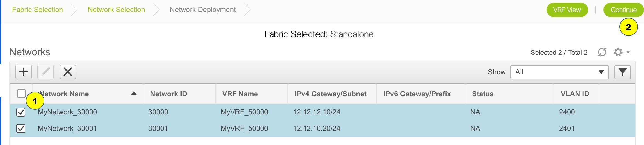Expand the arrow next to settings gear
The width and height of the screenshot is (644, 145).
coord(628,52)
